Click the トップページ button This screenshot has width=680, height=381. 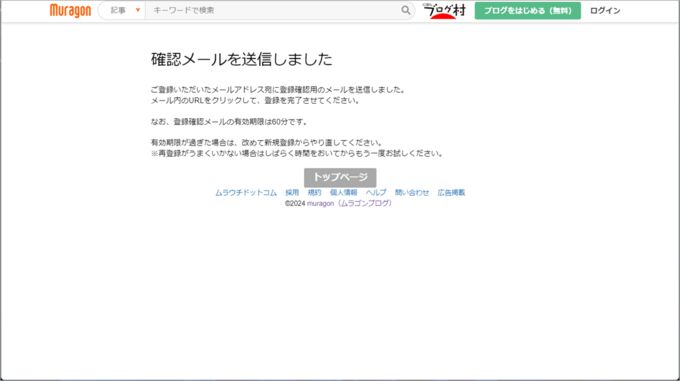pyautogui.click(x=340, y=177)
